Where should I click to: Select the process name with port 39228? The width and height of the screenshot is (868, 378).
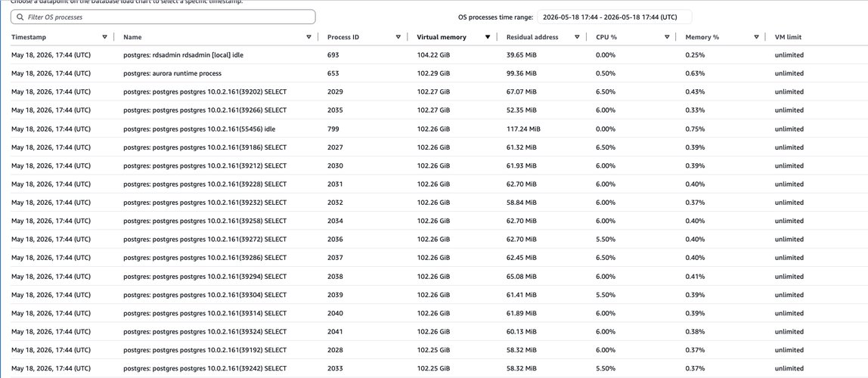coord(205,184)
